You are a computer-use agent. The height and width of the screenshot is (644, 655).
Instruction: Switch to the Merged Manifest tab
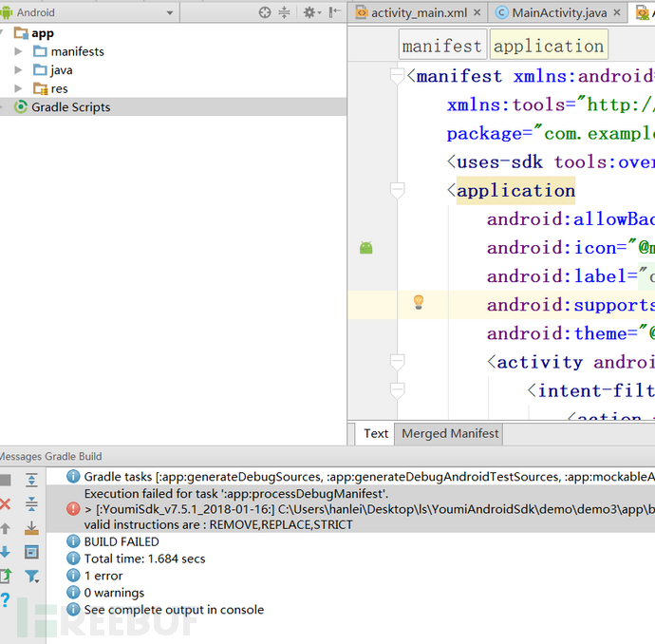coord(450,433)
